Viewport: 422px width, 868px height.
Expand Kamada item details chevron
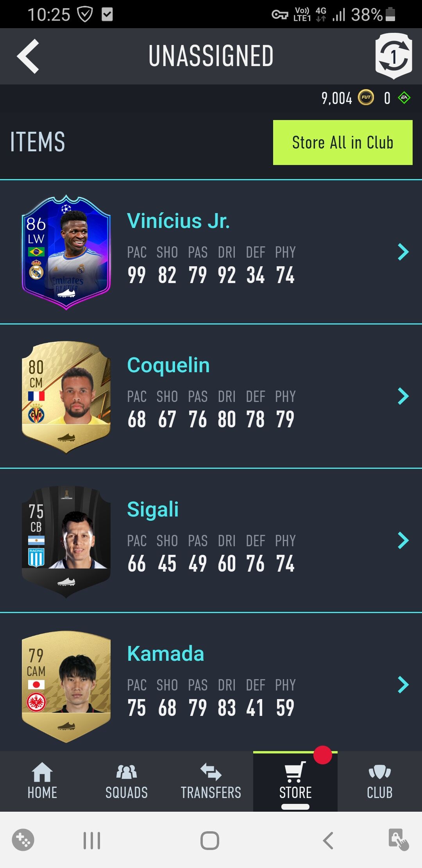point(403,685)
